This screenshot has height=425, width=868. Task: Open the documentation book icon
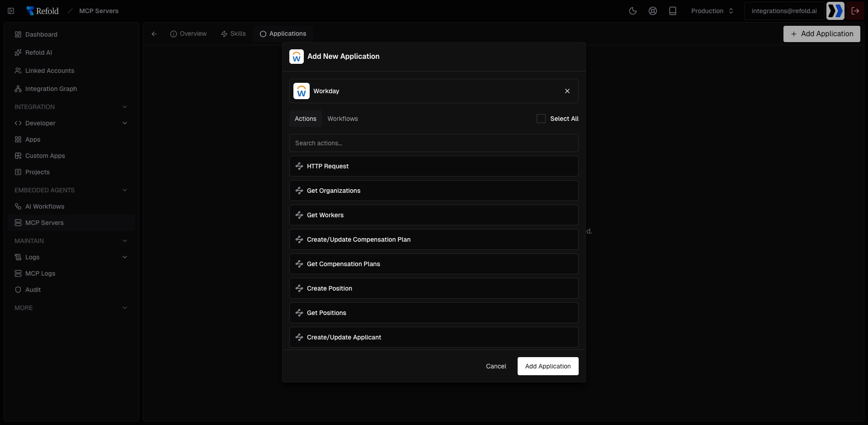[673, 11]
